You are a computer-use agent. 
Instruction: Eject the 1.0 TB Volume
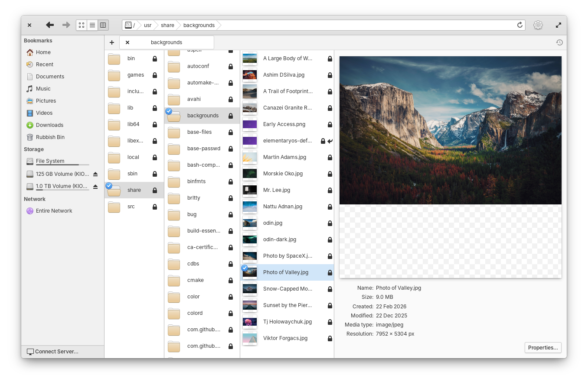click(95, 186)
